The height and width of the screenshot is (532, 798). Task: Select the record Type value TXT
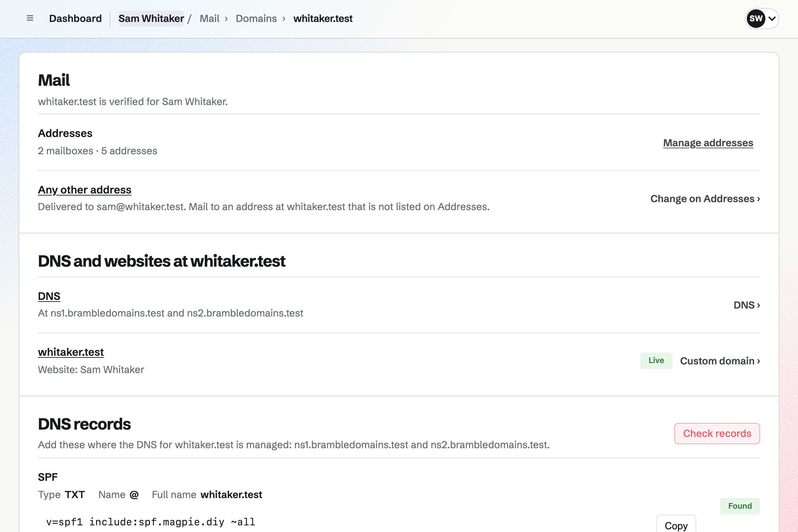pos(75,495)
